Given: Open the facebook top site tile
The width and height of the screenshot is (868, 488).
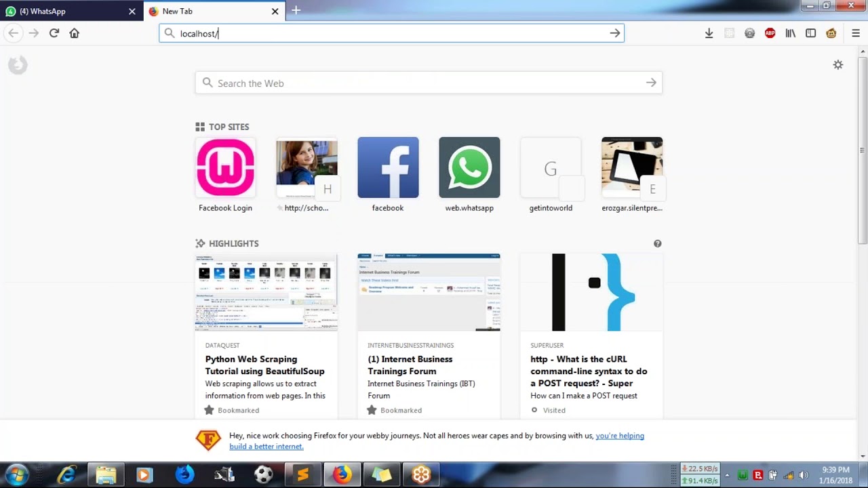Looking at the screenshot, I should [x=388, y=175].
